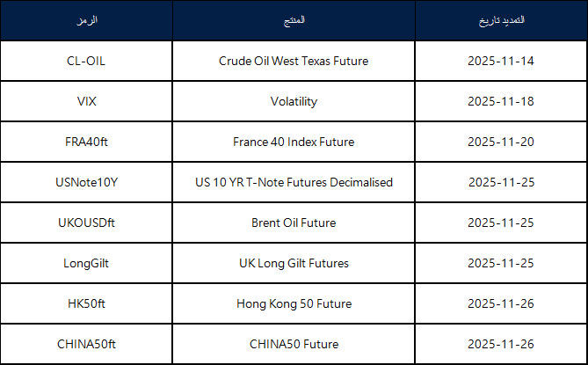Click the المنتج column header
The height and width of the screenshot is (365, 588).
pyautogui.click(x=294, y=21)
